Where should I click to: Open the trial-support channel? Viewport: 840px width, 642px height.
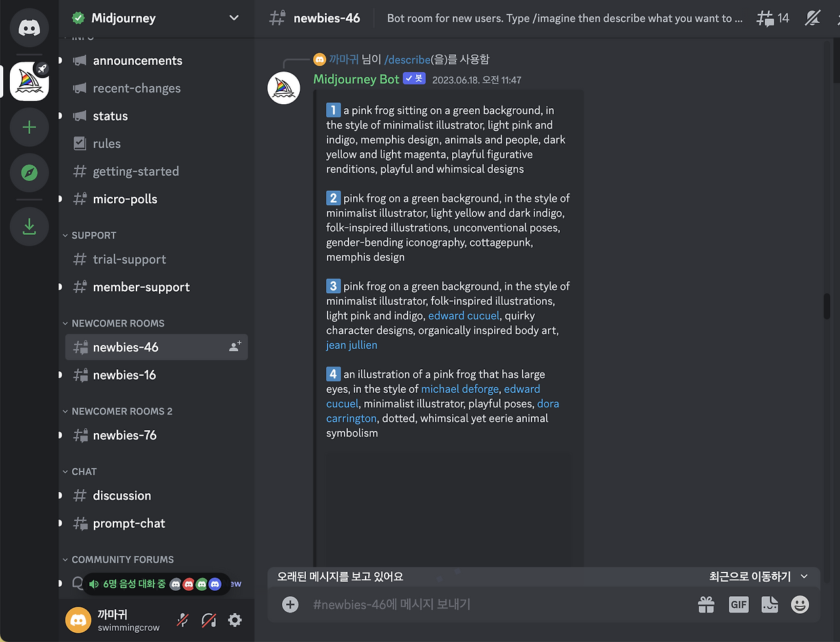[x=156, y=259]
